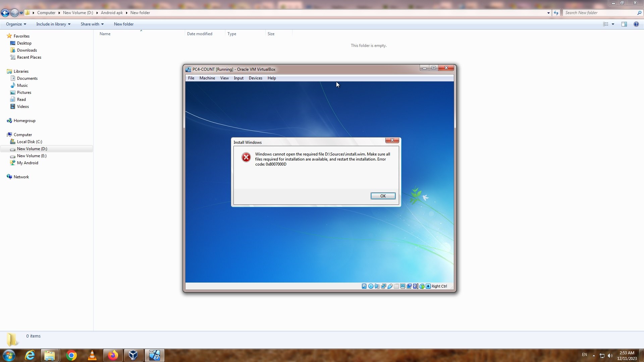Viewport: 644px width, 362px height.
Task: Click the hard disk activity icon in VirtualBox status bar
Action: (x=364, y=286)
